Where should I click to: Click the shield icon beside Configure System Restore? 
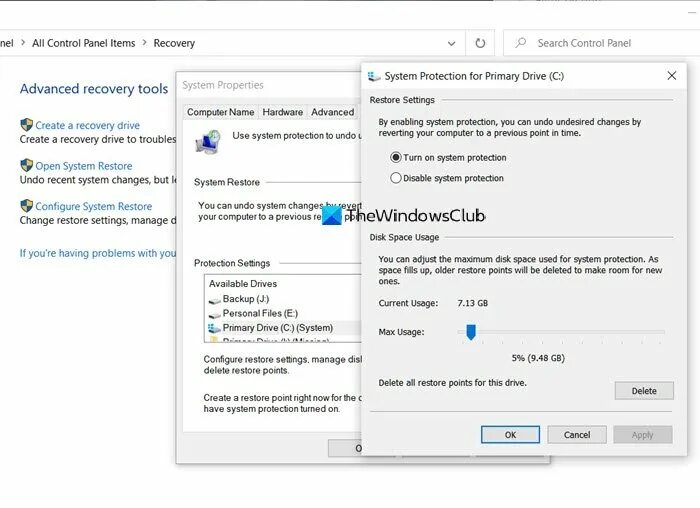click(27, 206)
